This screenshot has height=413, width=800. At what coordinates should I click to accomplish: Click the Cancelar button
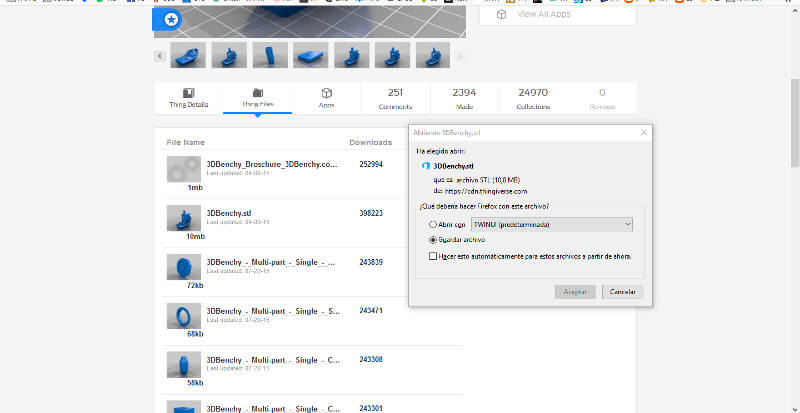622,292
